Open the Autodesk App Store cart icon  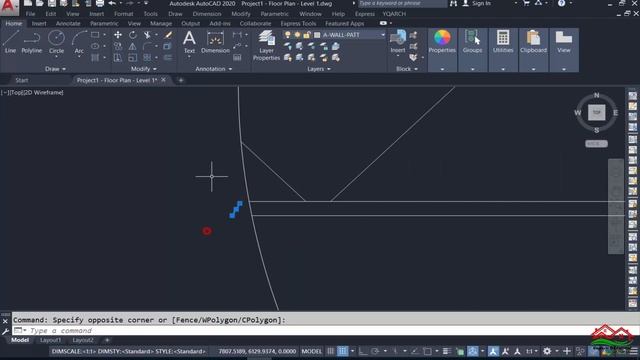pos(526,3)
